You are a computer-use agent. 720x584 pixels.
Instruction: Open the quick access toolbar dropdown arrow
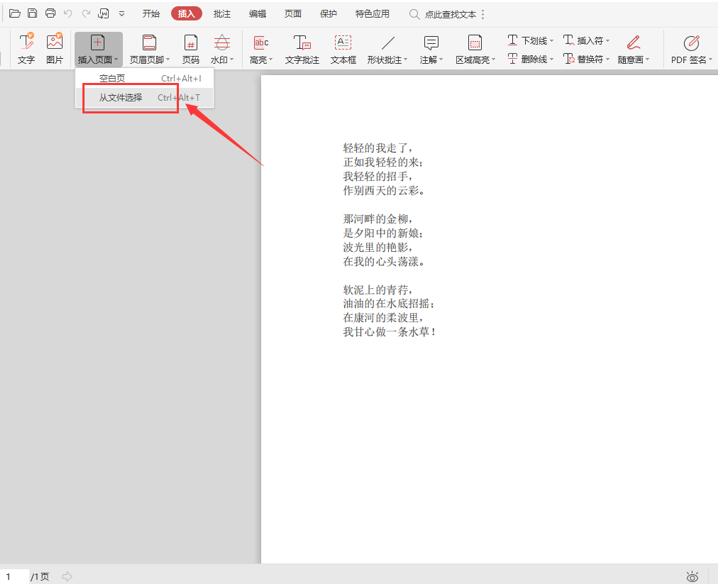click(122, 14)
